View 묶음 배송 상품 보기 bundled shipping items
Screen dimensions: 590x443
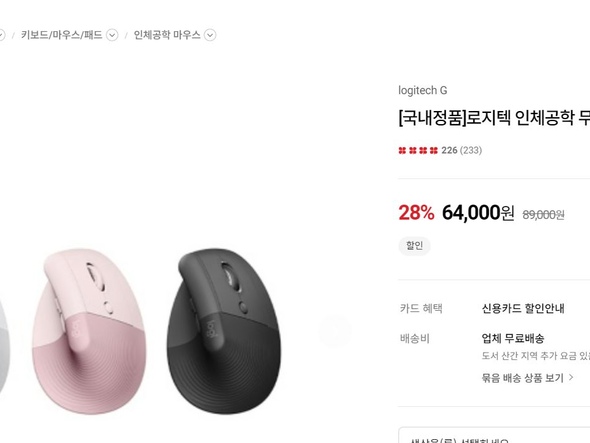pos(523,378)
